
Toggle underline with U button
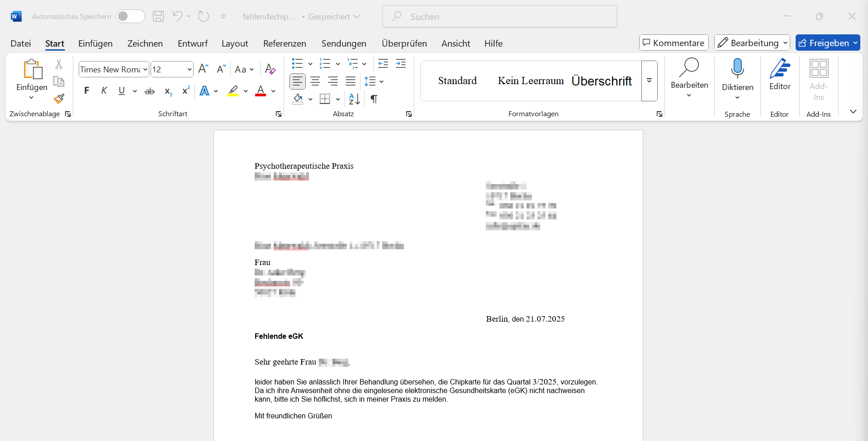122,91
